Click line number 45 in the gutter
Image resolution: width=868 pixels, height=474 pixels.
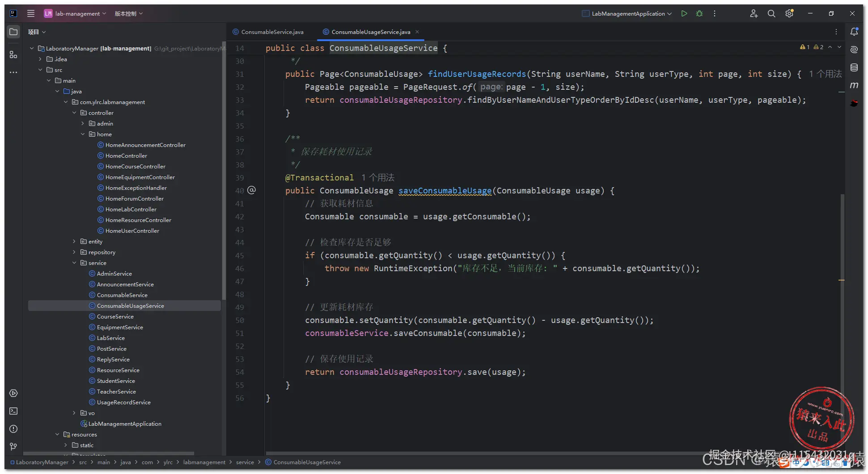click(240, 256)
